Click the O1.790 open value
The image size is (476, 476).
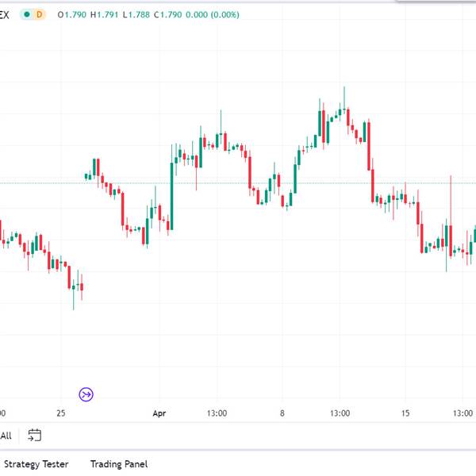[x=72, y=14]
